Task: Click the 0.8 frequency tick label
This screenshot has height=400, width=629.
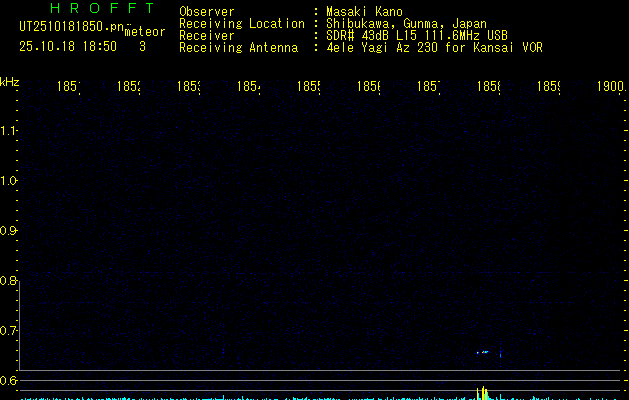Action: point(8,280)
